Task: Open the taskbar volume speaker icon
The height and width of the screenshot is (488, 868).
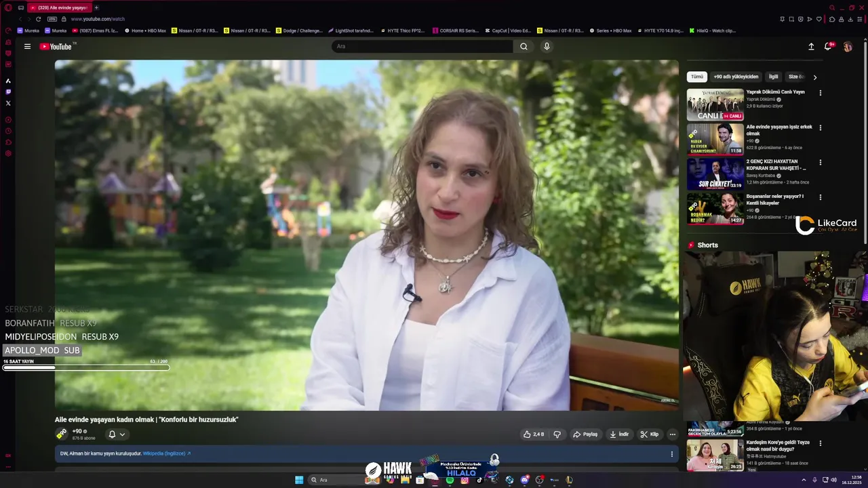Action: pos(833,480)
